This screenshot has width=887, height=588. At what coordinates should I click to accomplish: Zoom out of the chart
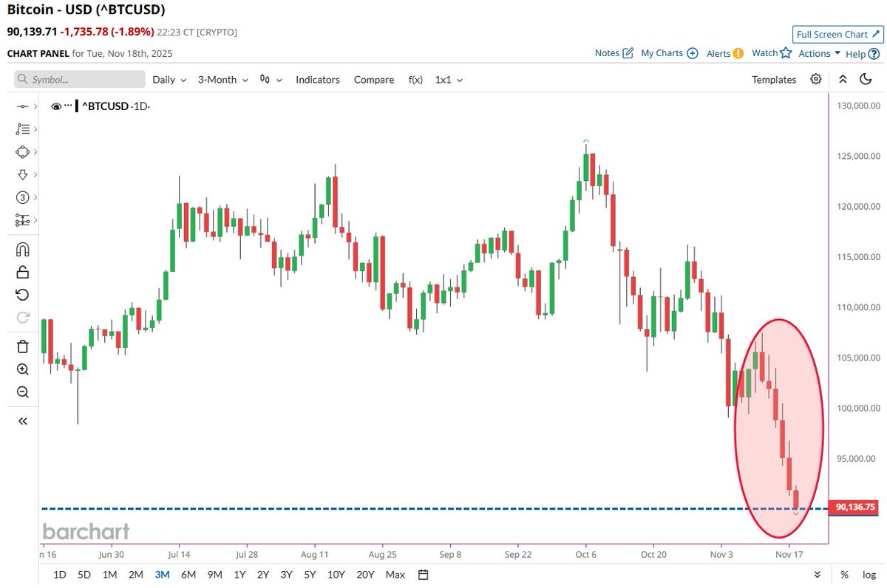pyautogui.click(x=22, y=392)
